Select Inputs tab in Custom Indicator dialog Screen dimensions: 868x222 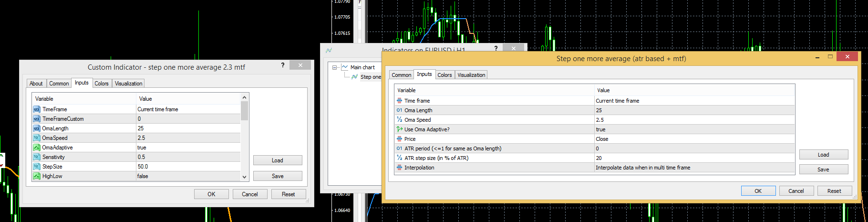[x=82, y=83]
